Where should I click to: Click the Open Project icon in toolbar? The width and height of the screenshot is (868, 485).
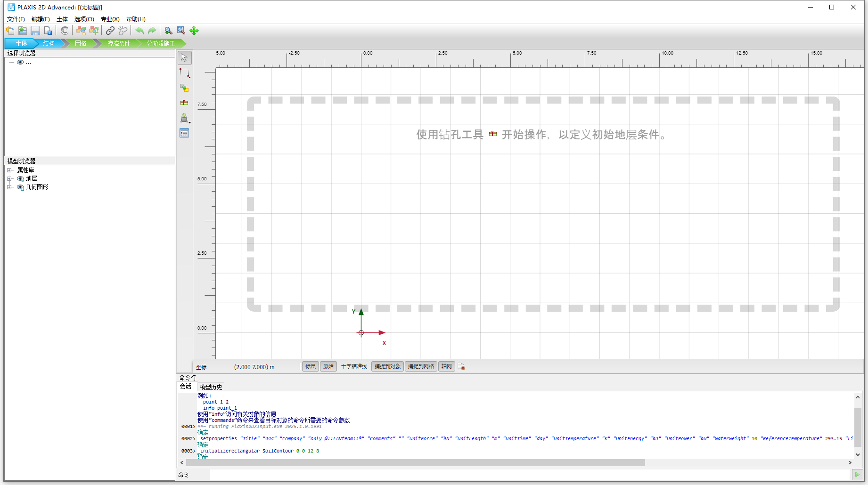pyautogui.click(x=23, y=31)
